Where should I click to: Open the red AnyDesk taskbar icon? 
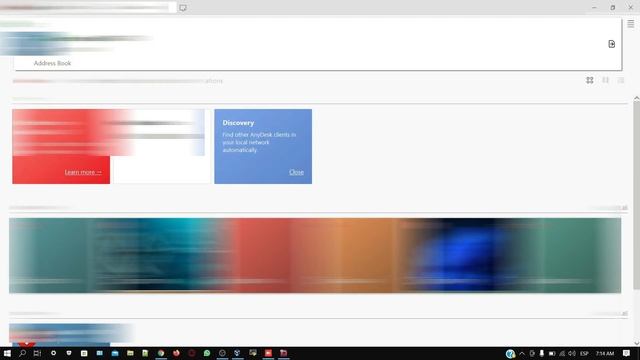point(268,353)
